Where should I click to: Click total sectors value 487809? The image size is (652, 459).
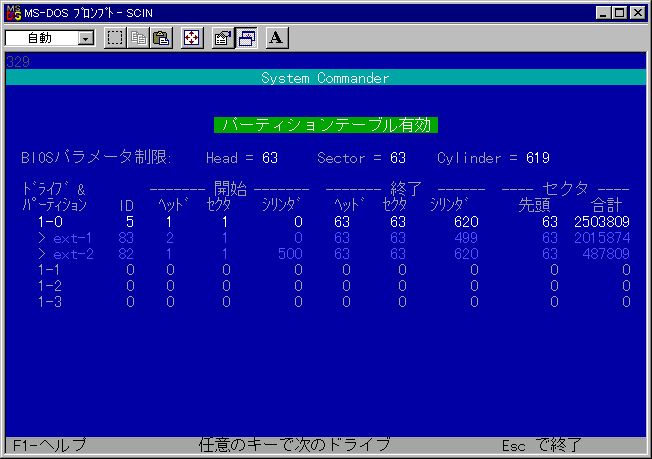click(606, 254)
